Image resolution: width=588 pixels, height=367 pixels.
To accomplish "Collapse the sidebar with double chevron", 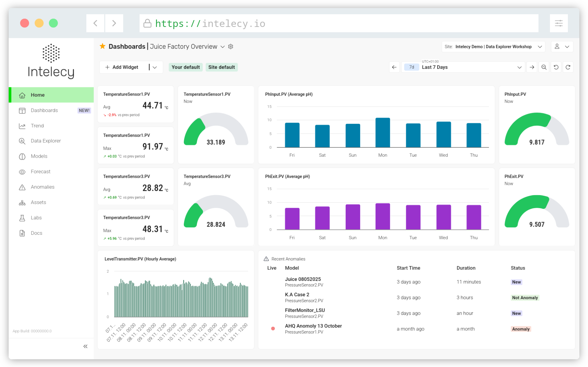I will [85, 346].
